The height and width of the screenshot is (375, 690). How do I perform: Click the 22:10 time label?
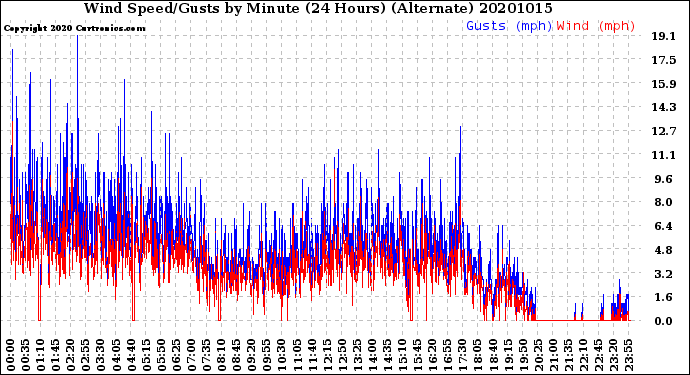tap(583, 355)
